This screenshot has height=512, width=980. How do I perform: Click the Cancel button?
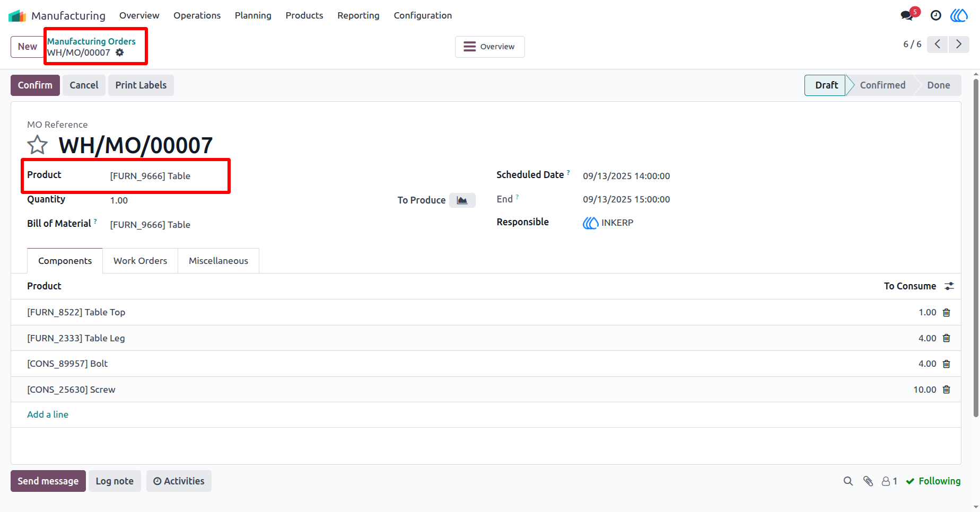tap(84, 85)
